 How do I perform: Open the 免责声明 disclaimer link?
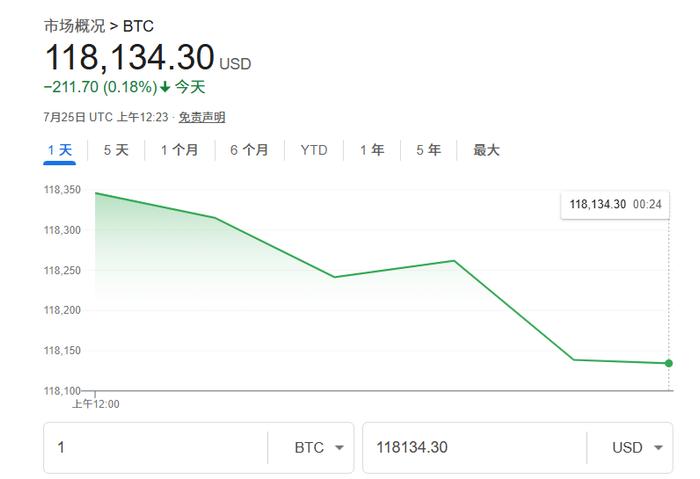coord(202,117)
